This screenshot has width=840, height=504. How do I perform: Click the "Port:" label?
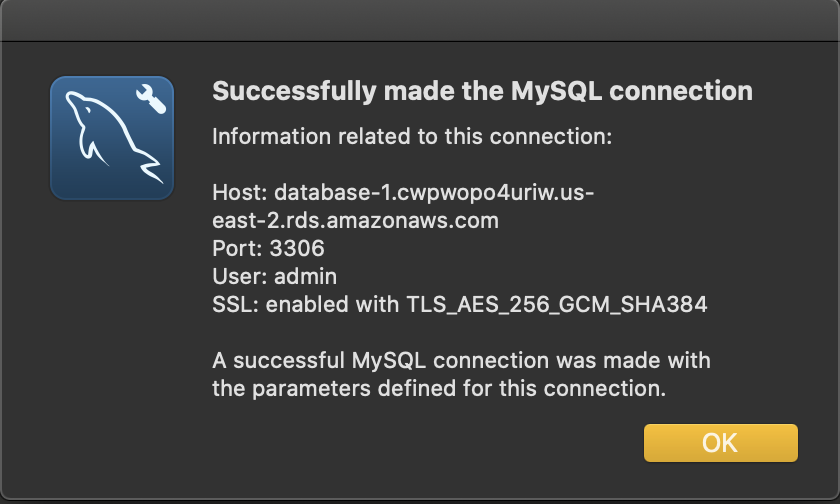(x=237, y=249)
